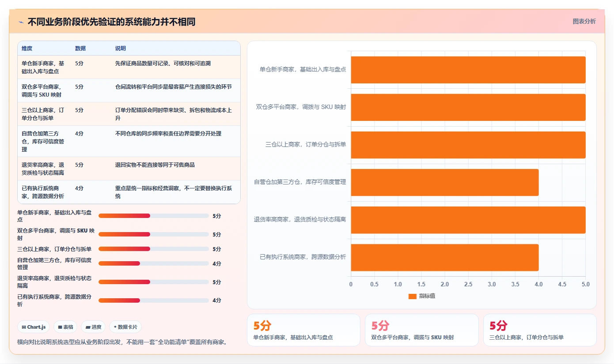Click the orange legend swatch for 指标值
This screenshot has height=364, width=614.
click(x=413, y=296)
